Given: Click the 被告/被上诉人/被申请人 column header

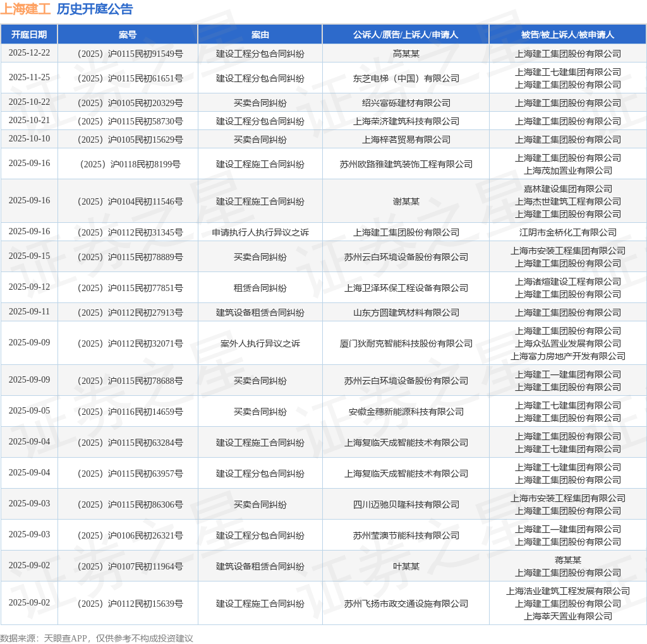Looking at the screenshot, I should 568,35.
